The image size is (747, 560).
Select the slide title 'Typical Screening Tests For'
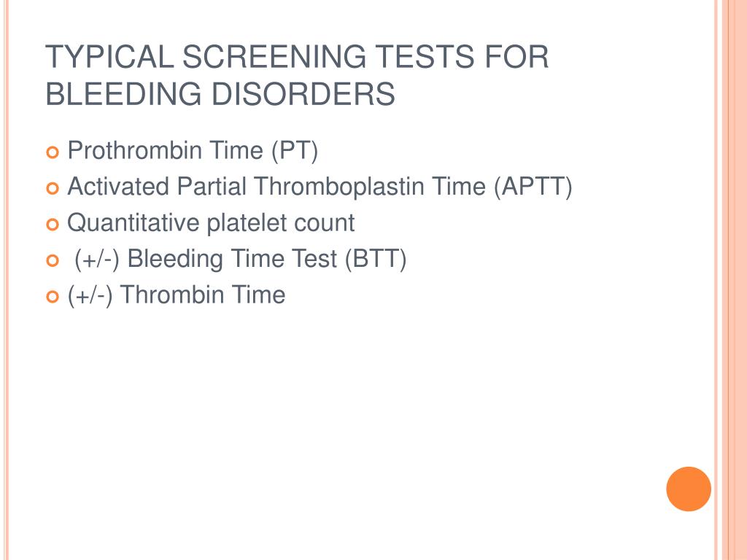coord(297,57)
